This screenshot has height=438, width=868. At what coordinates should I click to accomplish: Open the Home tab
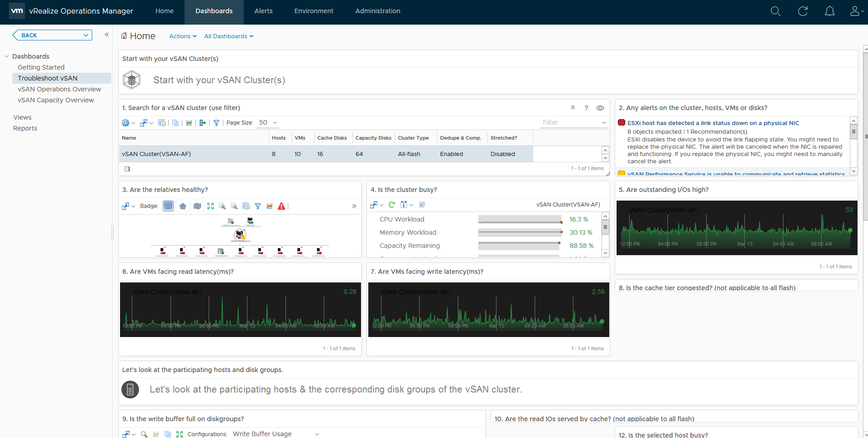(x=164, y=11)
